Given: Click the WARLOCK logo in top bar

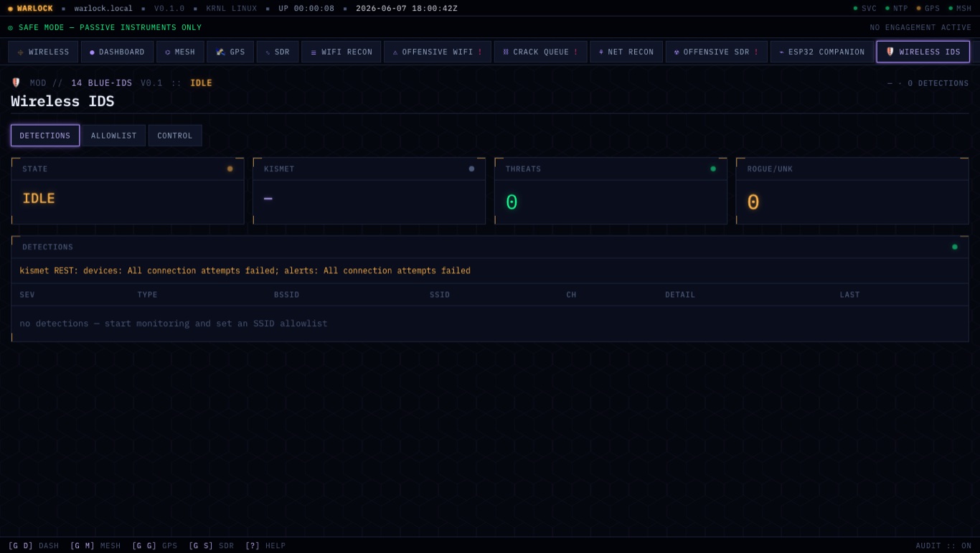Looking at the screenshot, I should tap(30, 9).
